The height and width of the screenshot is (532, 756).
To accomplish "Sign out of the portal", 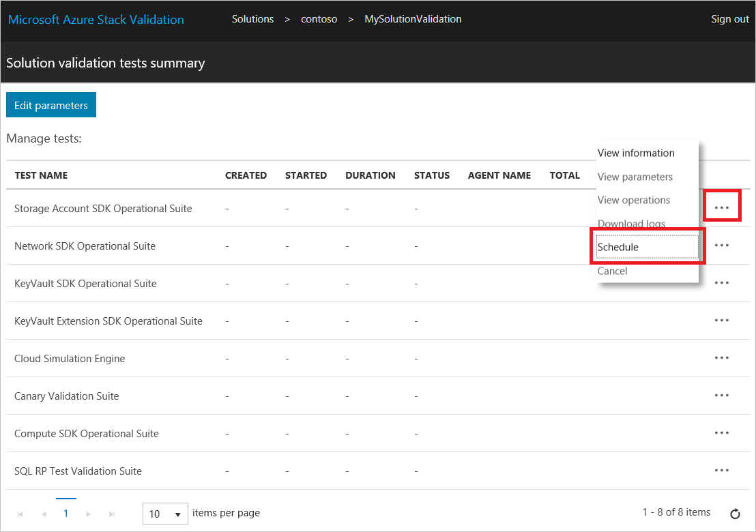I will pyautogui.click(x=729, y=19).
